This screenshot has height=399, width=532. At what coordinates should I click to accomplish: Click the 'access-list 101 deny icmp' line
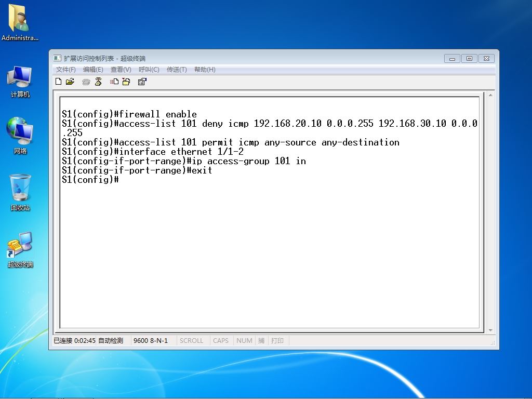[x=270, y=128]
